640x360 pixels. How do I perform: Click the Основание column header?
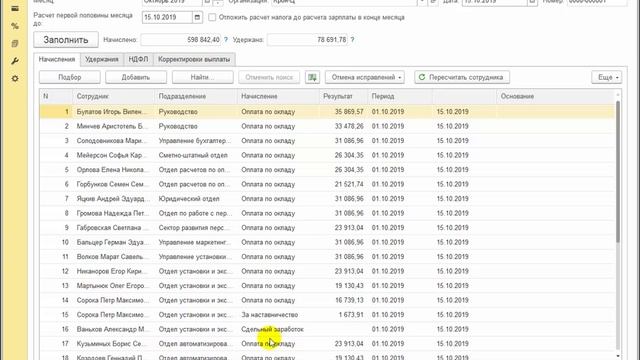click(555, 96)
